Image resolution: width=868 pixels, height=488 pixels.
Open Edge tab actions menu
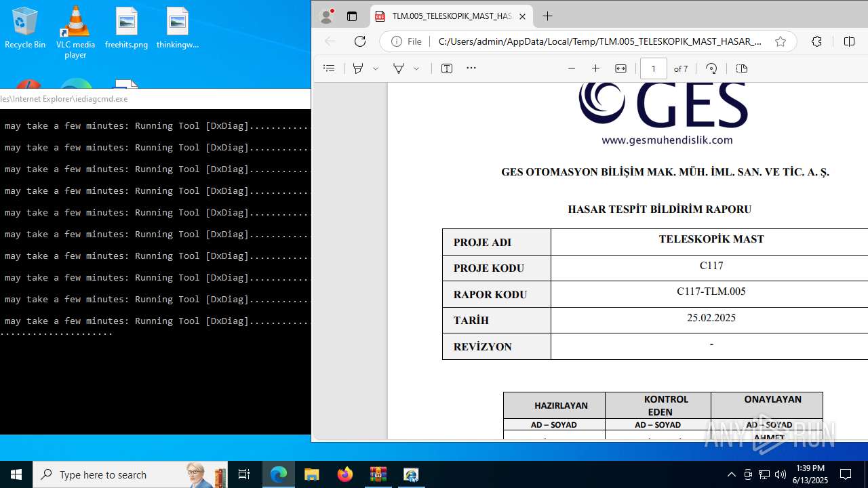click(351, 16)
